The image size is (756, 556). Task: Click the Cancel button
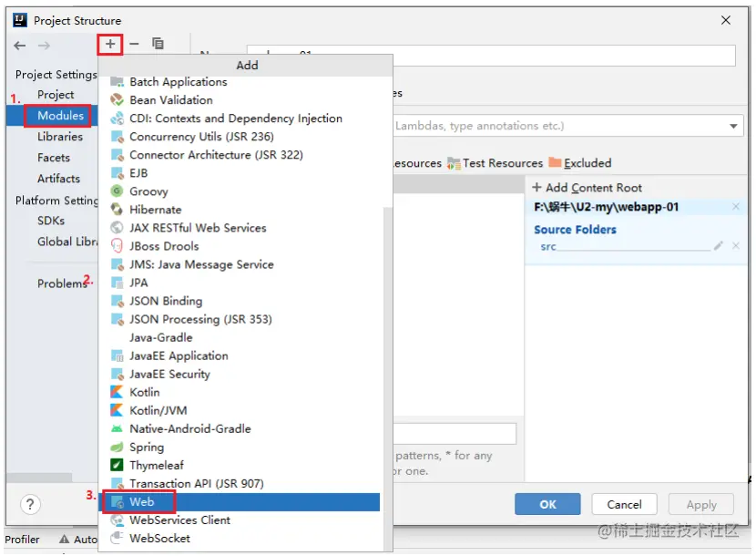click(x=624, y=504)
